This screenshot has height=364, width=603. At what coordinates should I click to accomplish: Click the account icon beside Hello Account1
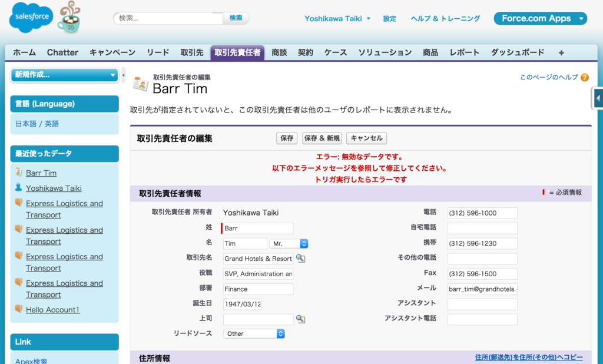18,309
